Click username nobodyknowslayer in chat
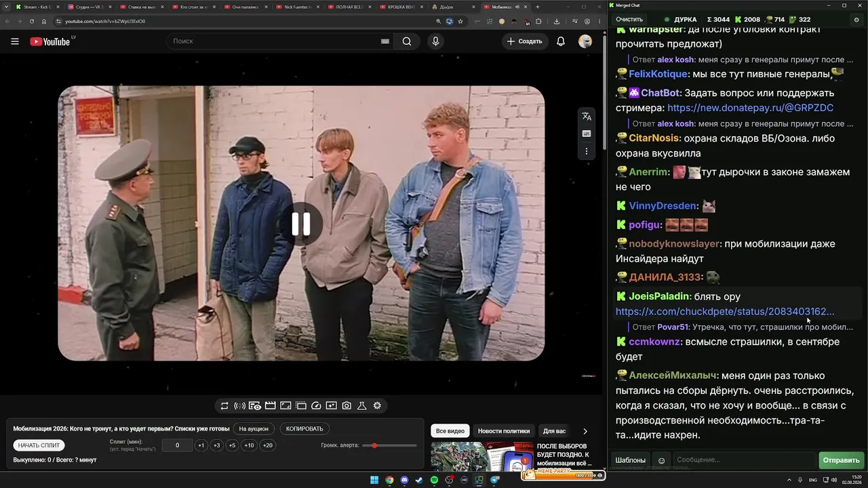 click(x=674, y=244)
